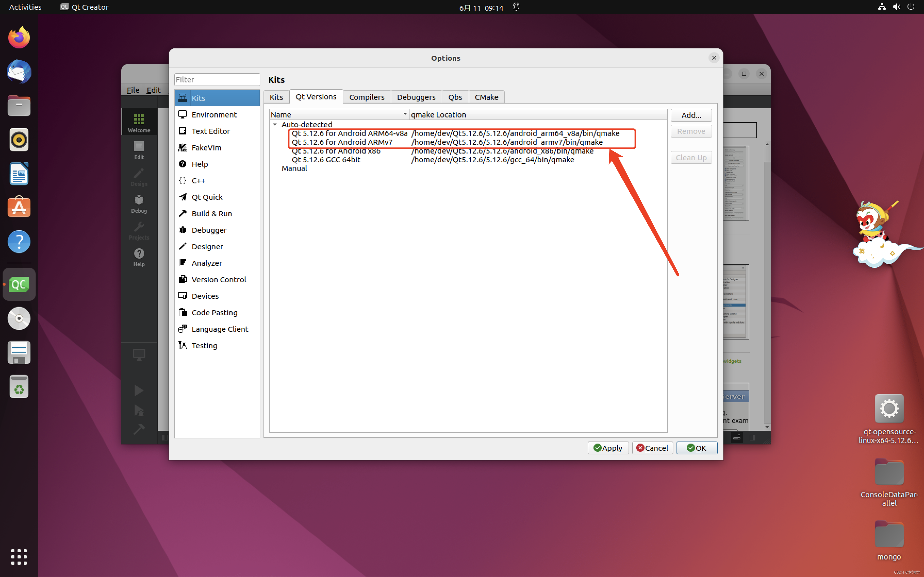The image size is (924, 577).
Task: Click the Filter input field
Action: (217, 79)
